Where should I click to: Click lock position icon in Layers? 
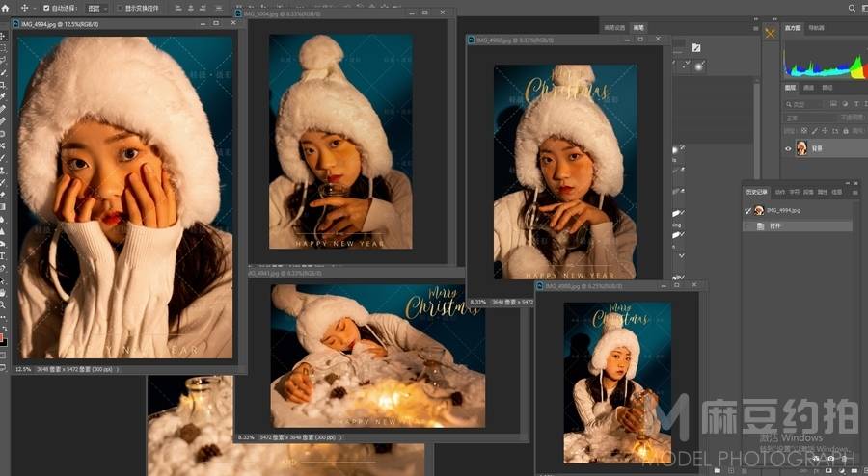[x=825, y=131]
